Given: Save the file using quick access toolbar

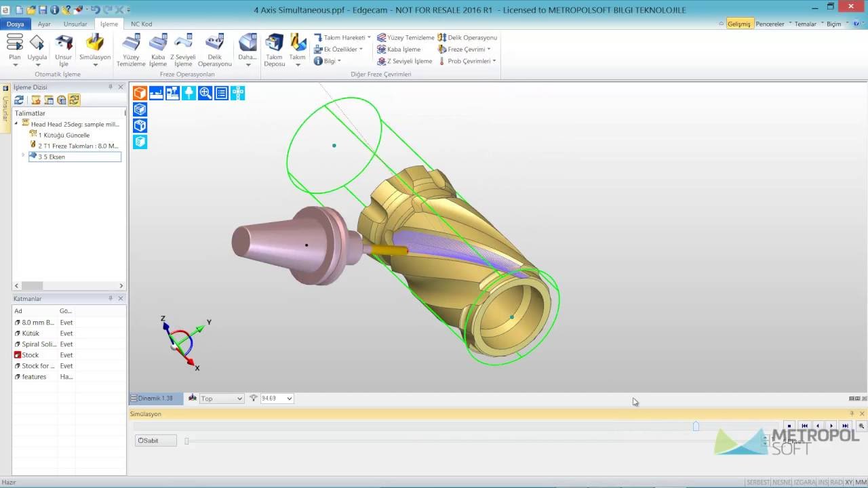Looking at the screenshot, I should [43, 9].
